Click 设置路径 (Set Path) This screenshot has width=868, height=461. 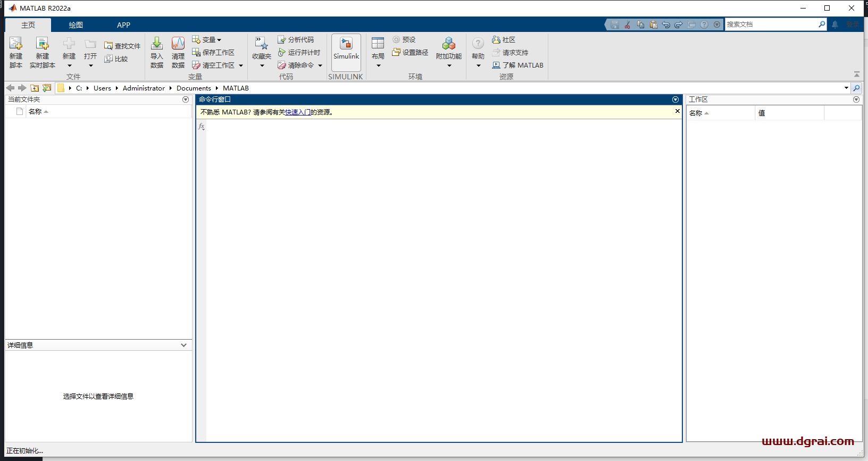(410, 53)
